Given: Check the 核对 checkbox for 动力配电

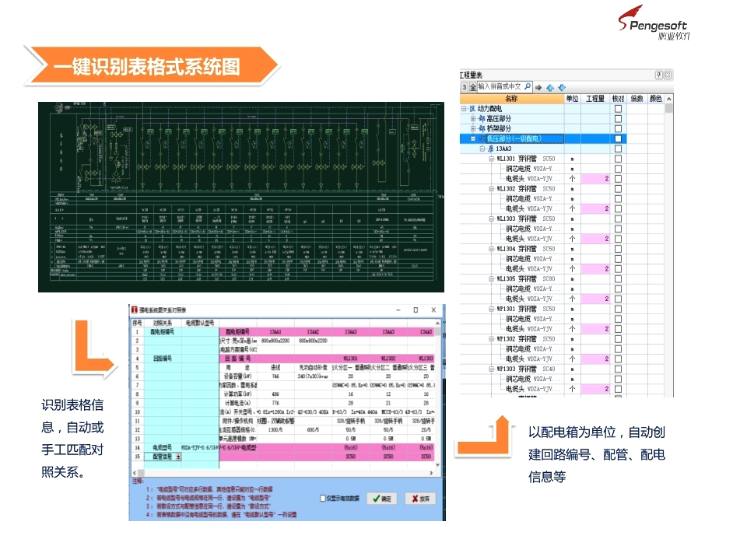Looking at the screenshot, I should (x=618, y=109).
